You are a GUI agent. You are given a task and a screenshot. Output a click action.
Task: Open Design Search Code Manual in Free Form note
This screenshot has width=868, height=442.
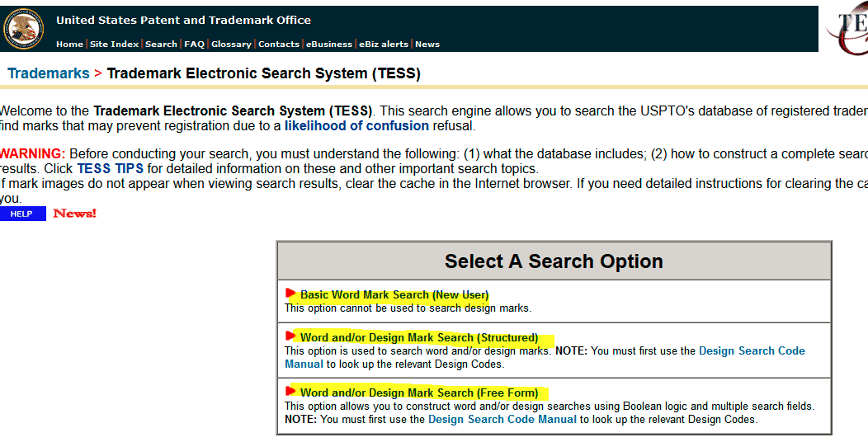502,419
